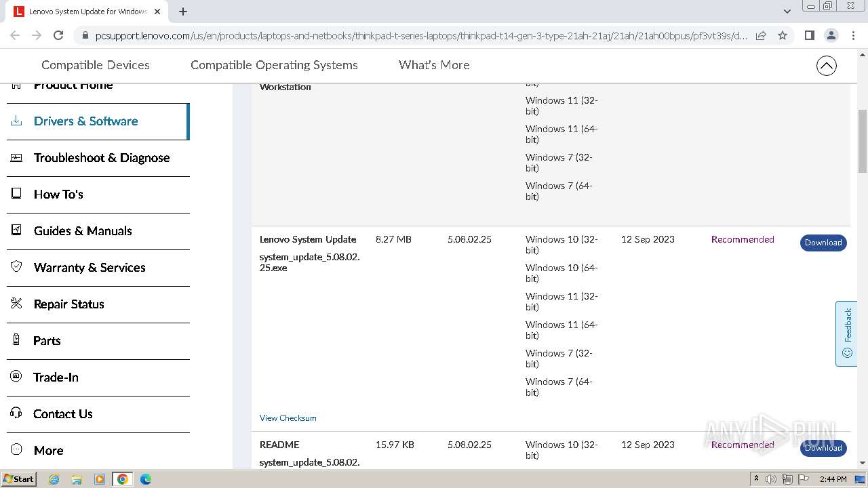
Task: Click the browser back arrow
Action: (x=15, y=35)
